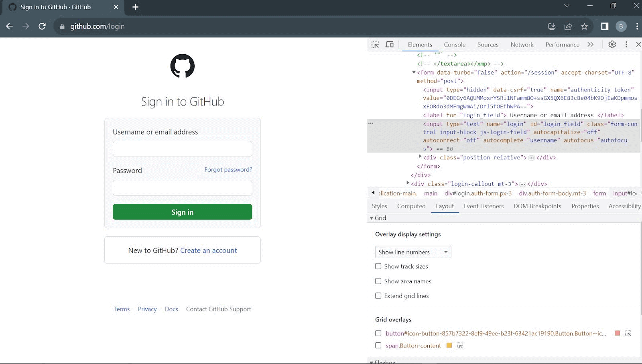The height and width of the screenshot is (364, 642).
Task: Click the share page icon in address bar
Action: [568, 26]
